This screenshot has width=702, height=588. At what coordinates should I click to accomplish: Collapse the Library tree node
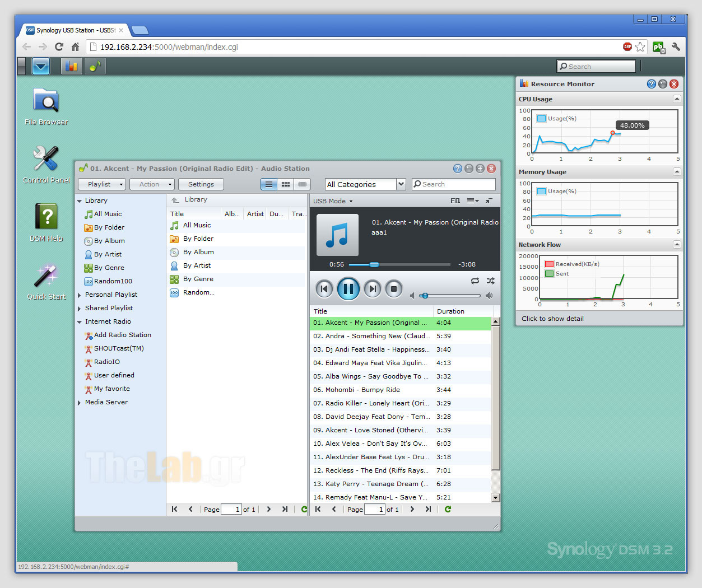coord(80,201)
